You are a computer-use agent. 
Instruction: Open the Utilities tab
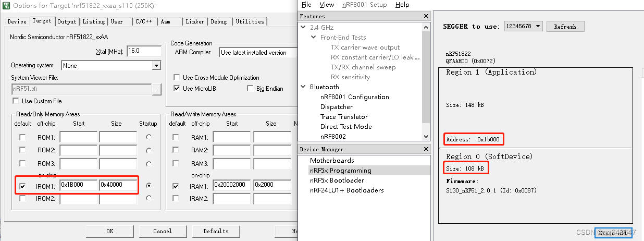[x=250, y=21]
